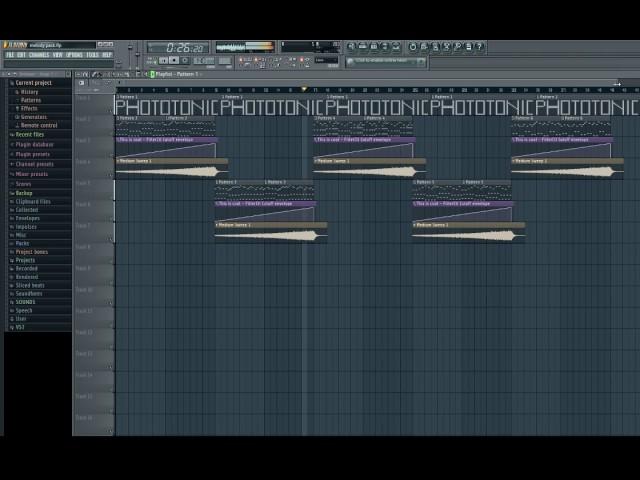640x480 pixels.
Task: Select Remote control under Current project
Action: click(x=39, y=126)
